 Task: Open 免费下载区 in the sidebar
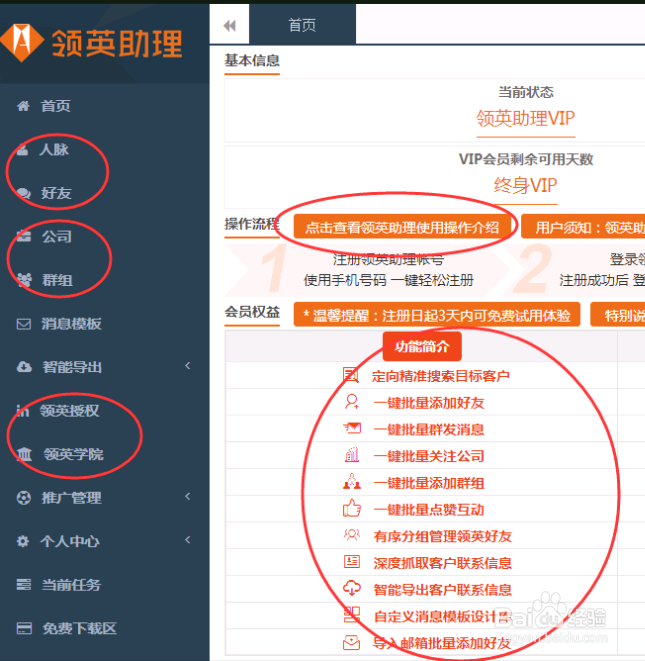coord(79,628)
